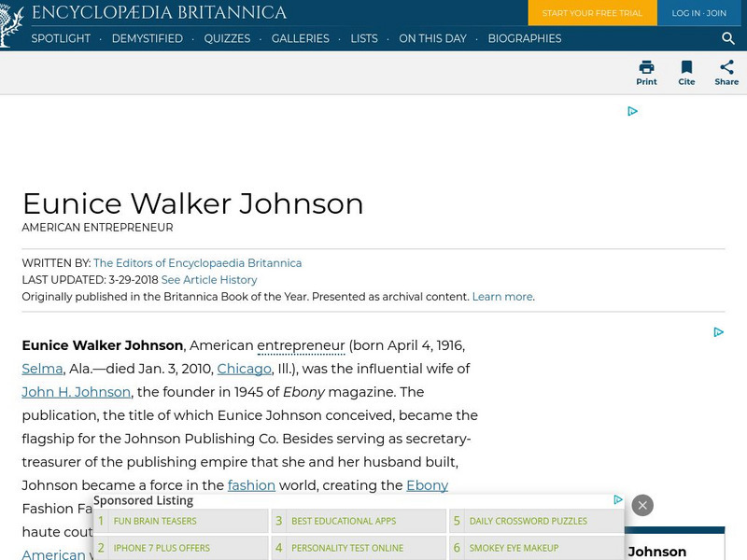Open the Biographies section

click(x=525, y=38)
